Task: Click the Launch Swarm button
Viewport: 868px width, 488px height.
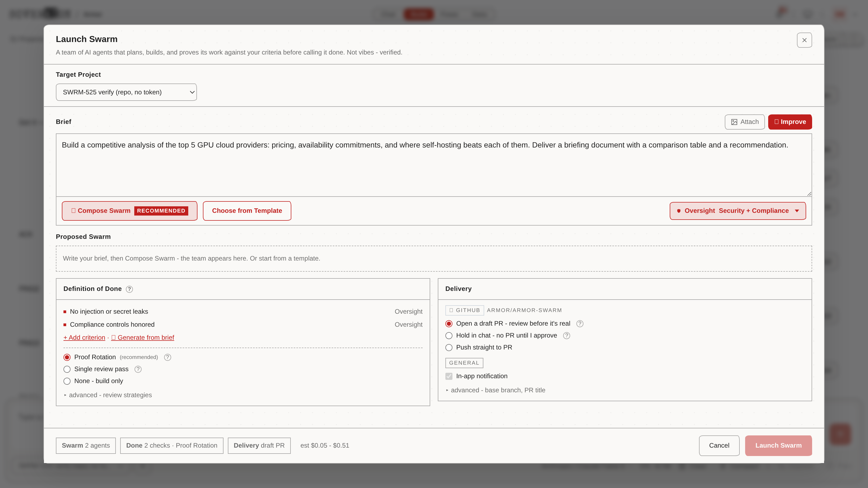Action: coord(778,445)
